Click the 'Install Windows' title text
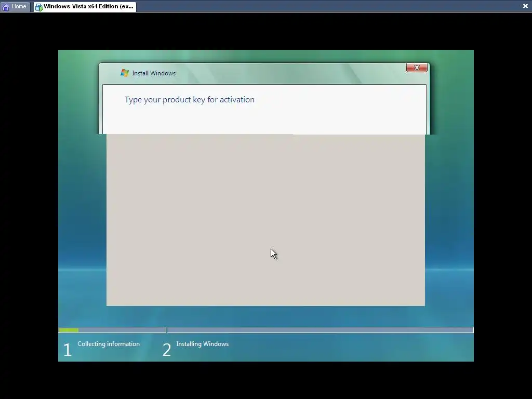This screenshot has width=532, height=399. pos(154,73)
